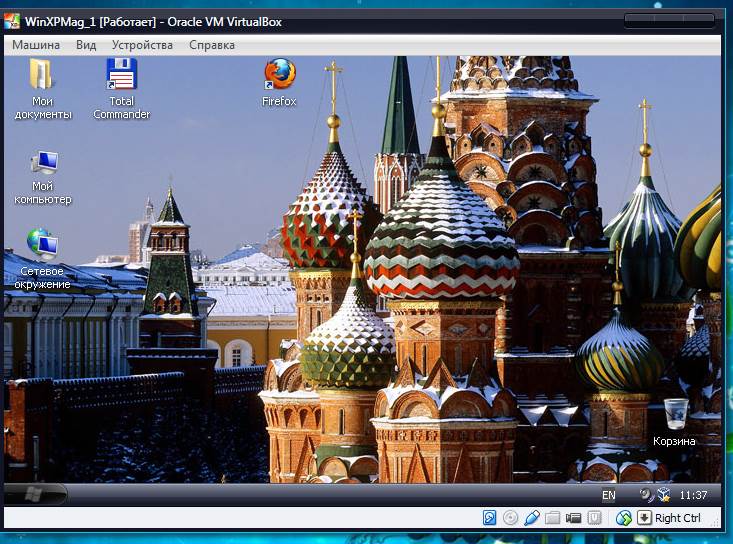Screen dimensions: 733x544
Task: Click the virtualization features chip icon
Action: coord(594,518)
